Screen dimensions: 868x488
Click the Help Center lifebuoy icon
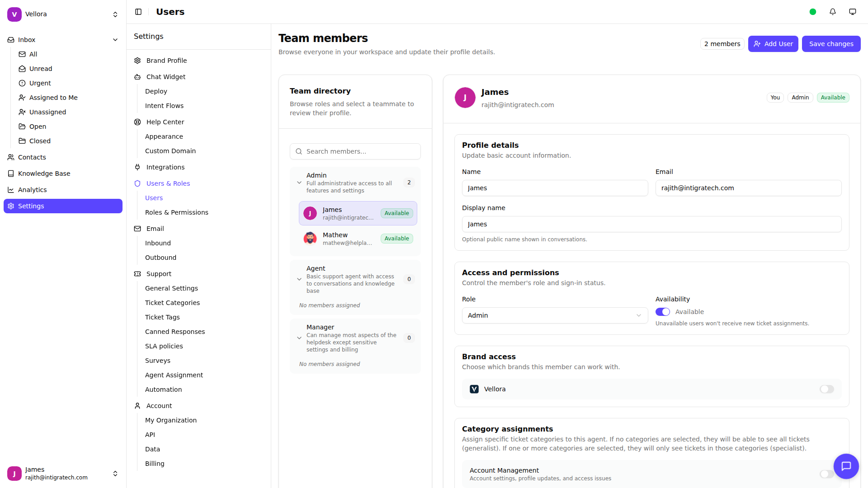click(137, 122)
